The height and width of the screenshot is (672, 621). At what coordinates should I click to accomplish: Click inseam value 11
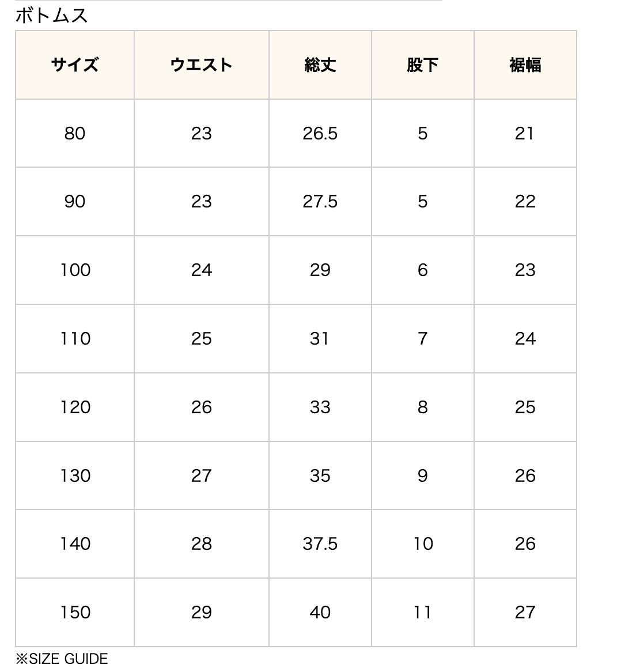(422, 613)
